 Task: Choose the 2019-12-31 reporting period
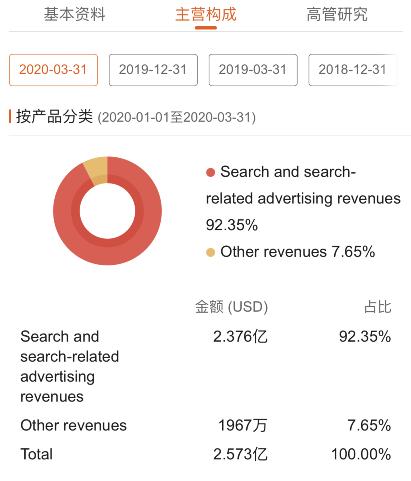click(x=153, y=70)
